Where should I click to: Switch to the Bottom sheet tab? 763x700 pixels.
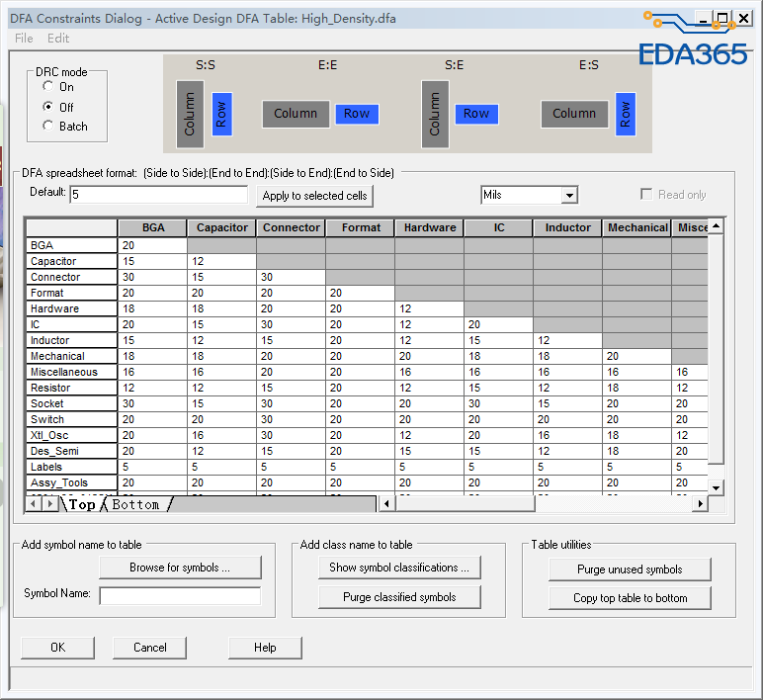click(135, 504)
